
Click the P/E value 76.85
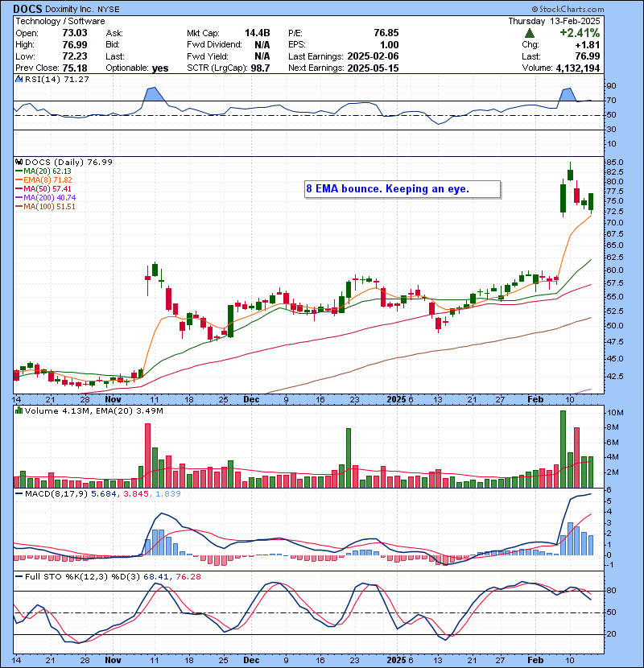pyautogui.click(x=386, y=33)
